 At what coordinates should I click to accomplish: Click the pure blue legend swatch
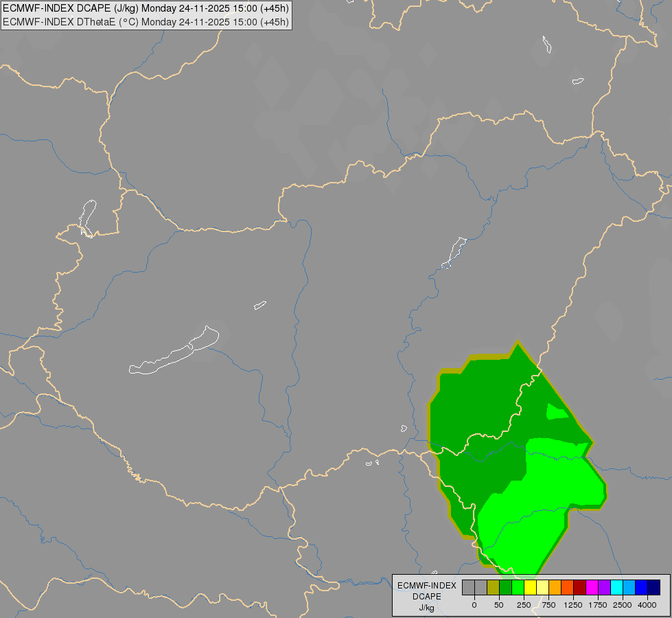click(642, 588)
